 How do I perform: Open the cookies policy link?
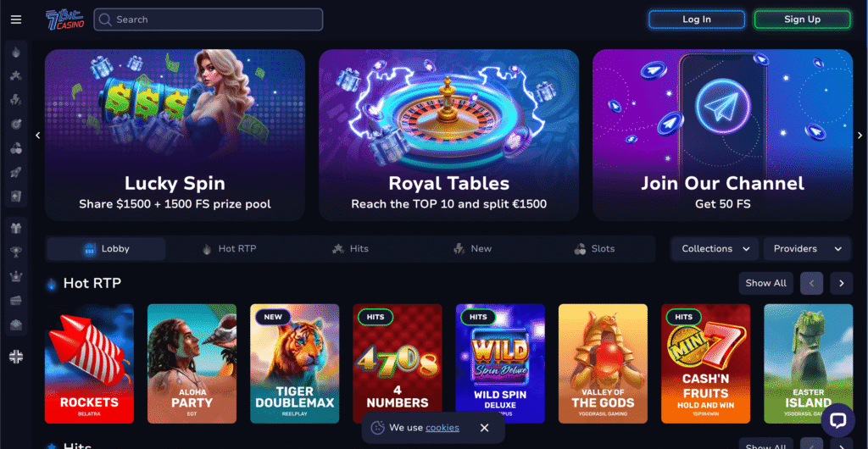click(442, 428)
